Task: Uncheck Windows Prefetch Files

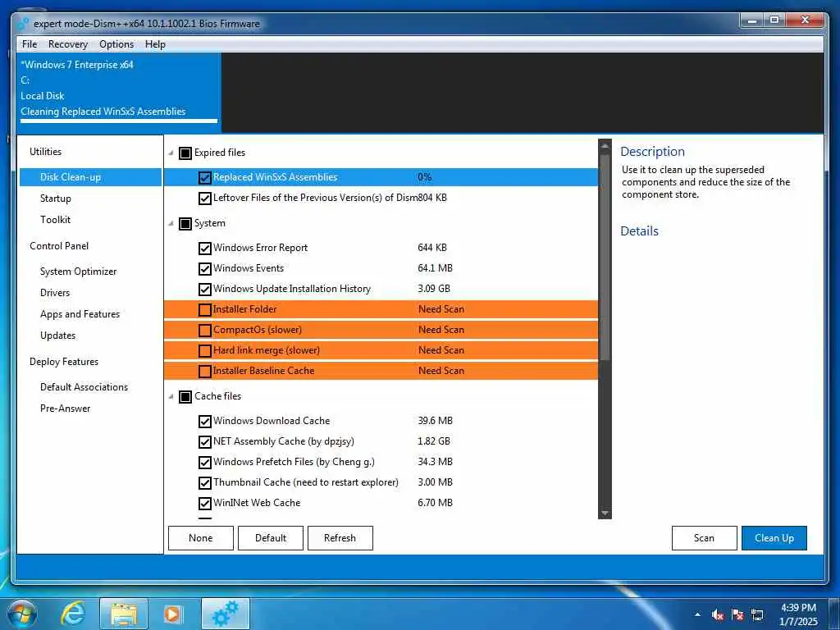Action: tap(204, 462)
